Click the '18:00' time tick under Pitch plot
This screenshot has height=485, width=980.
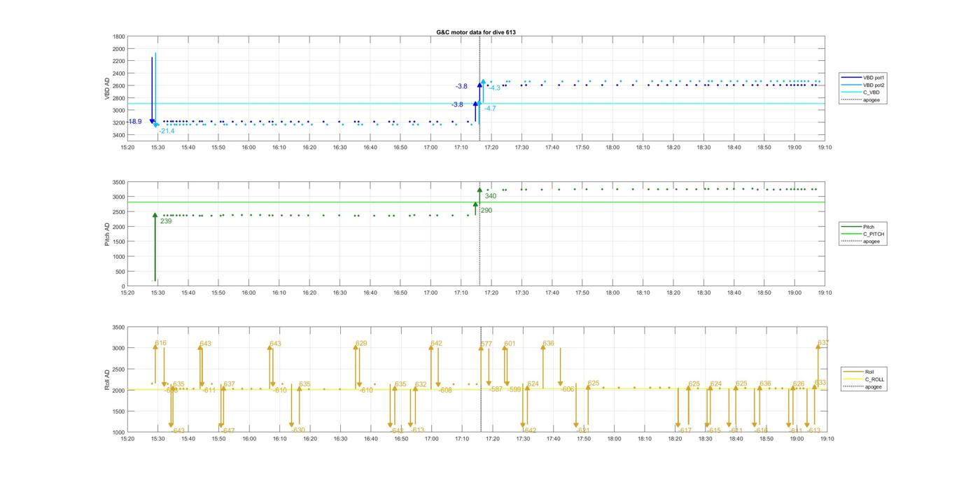[x=612, y=293]
